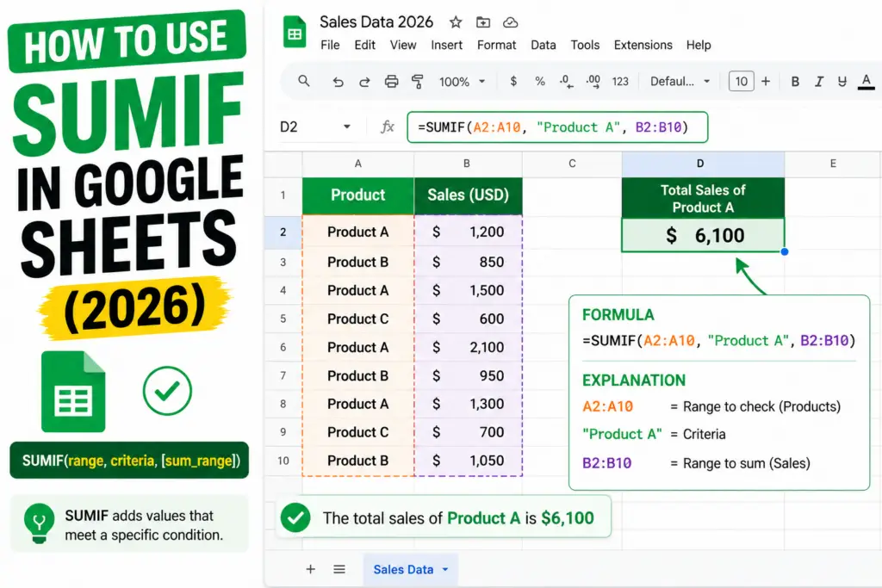Click the Sales (USD) header cell

pos(468,195)
